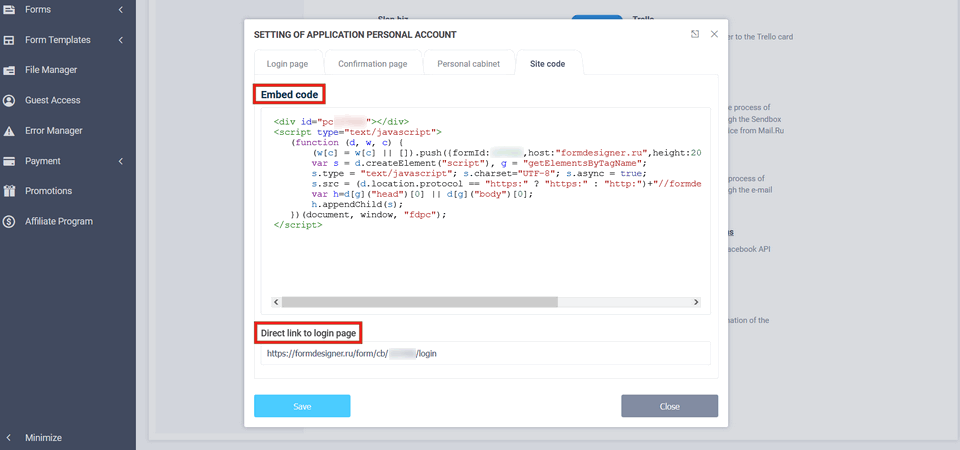This screenshot has height=450, width=960.
Task: Click the Save button
Action: [x=302, y=406]
